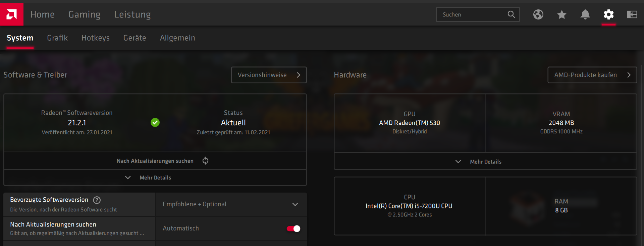The width and height of the screenshot is (644, 246).
Task: Click the sidebar panel toggle icon
Action: click(632, 14)
